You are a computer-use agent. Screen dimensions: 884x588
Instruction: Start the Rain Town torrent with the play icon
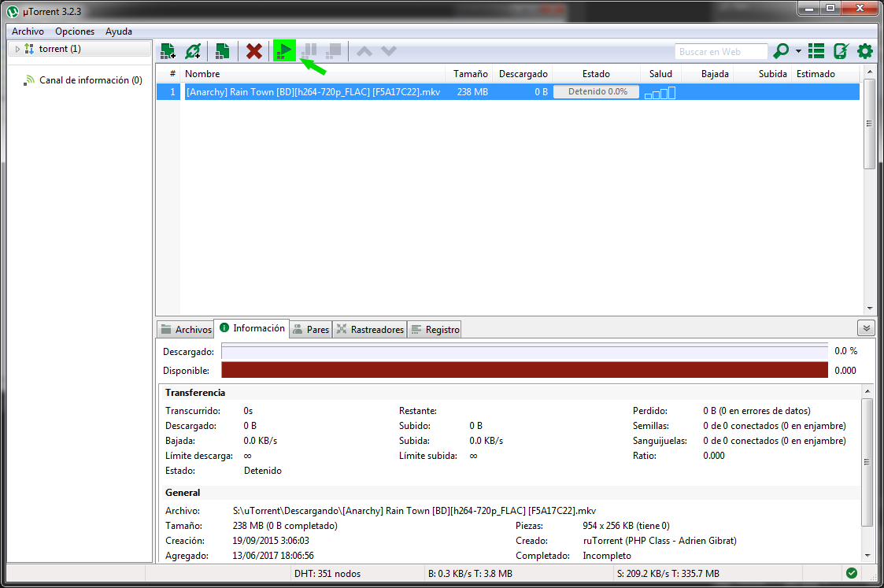[283, 50]
